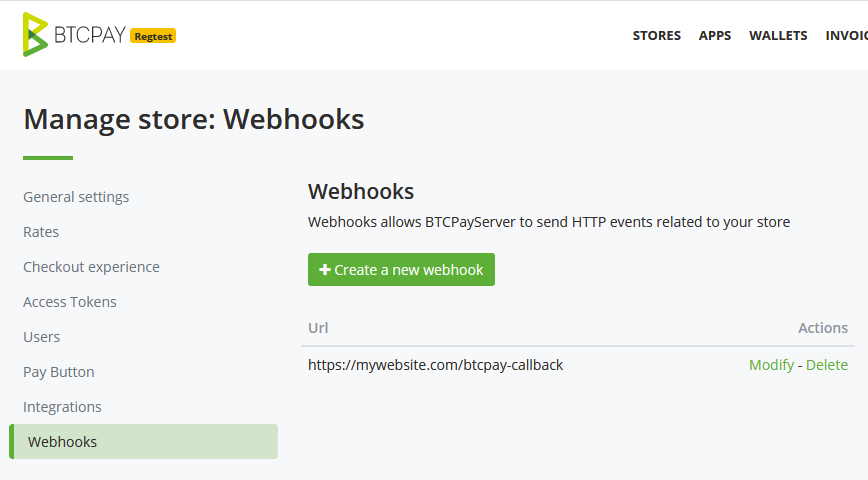The height and width of the screenshot is (480, 868).
Task: Select the Rates sidebar section
Action: pos(41,232)
